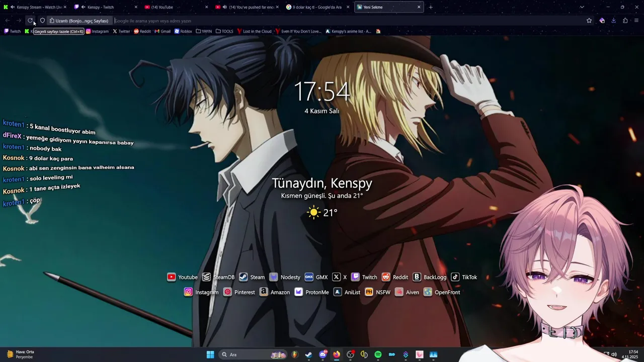644x362 pixels.
Task: Click the 21° weather temperature
Action: [330, 213]
